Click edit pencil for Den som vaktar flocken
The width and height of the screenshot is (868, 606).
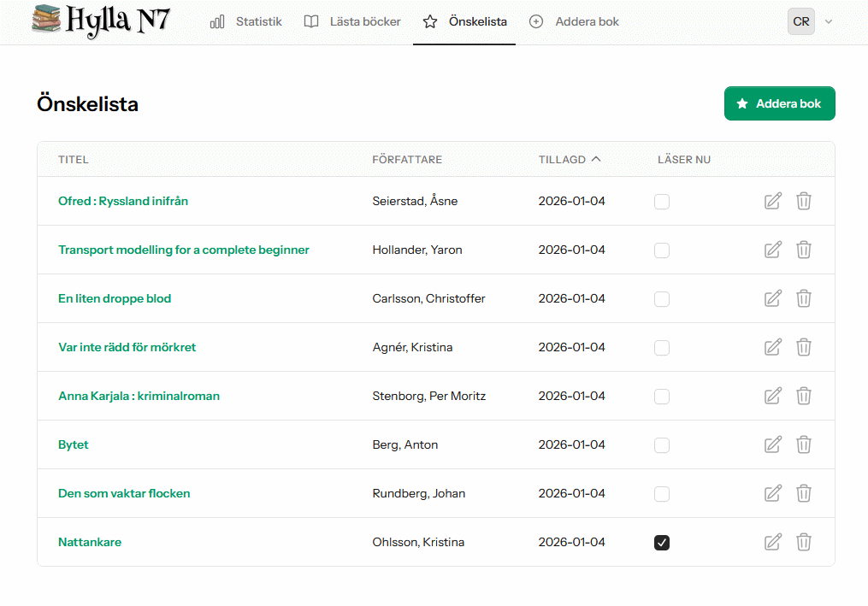772,494
